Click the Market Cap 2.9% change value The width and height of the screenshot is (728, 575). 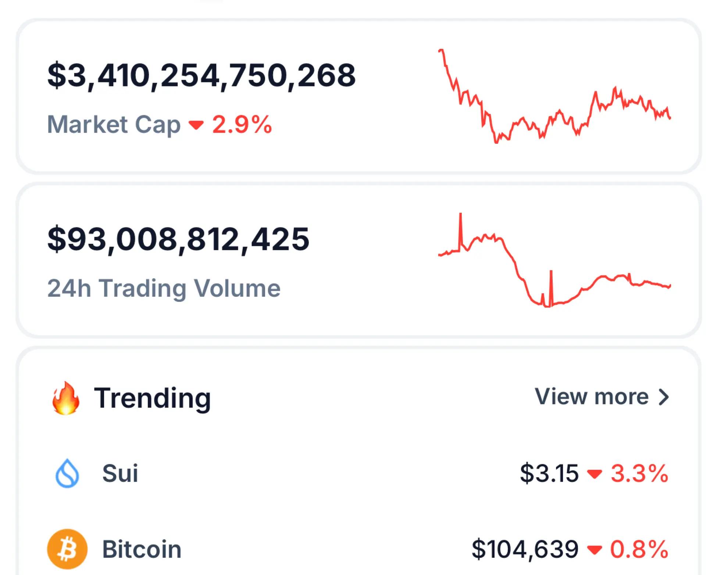click(242, 125)
